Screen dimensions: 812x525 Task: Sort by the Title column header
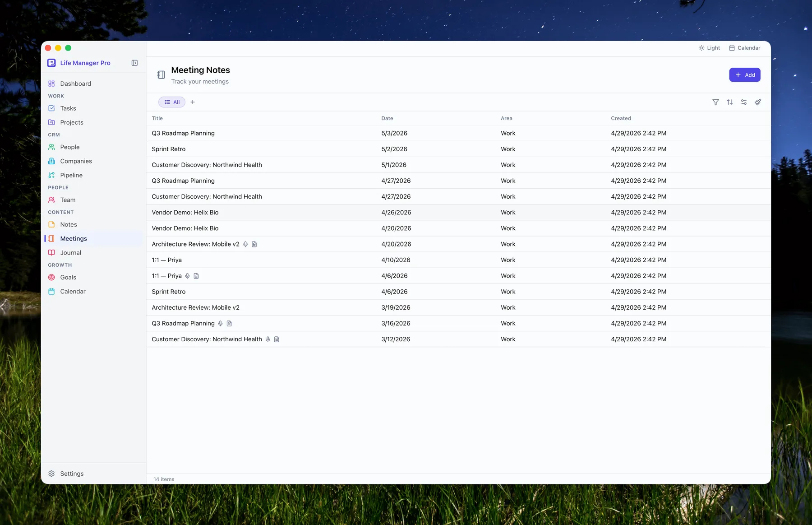coord(157,118)
